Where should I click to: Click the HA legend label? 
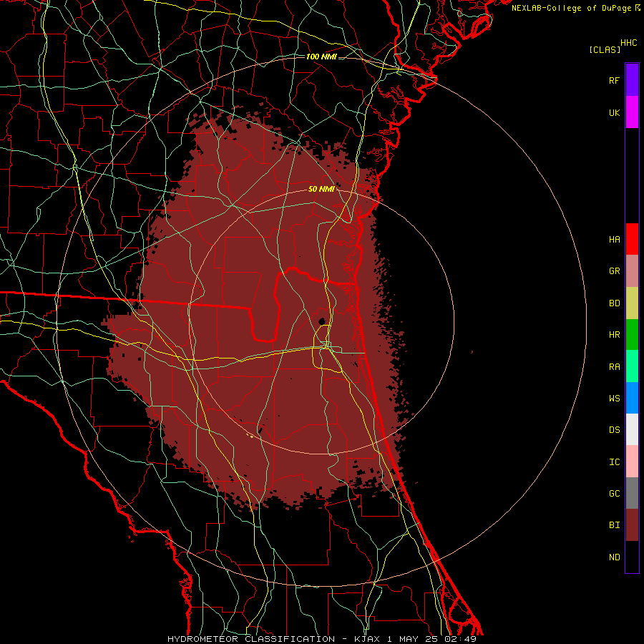[x=614, y=239]
